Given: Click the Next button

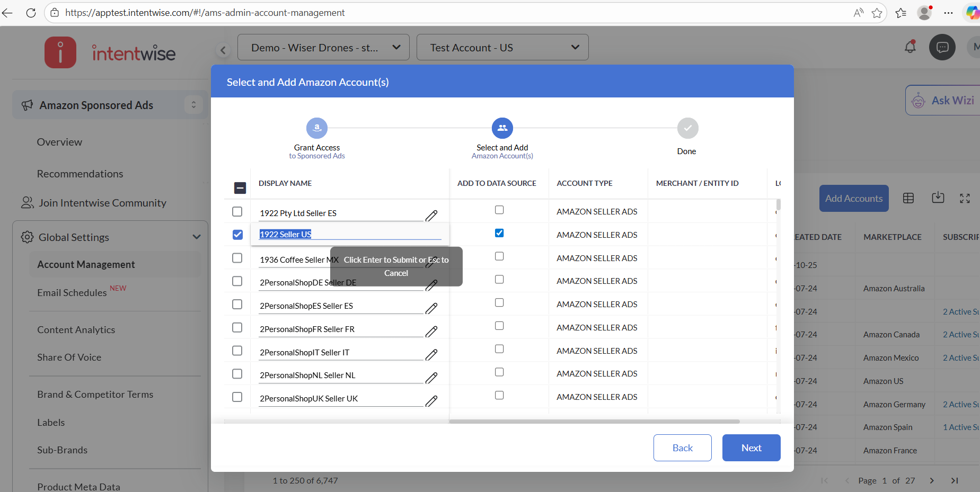Looking at the screenshot, I should click(751, 448).
